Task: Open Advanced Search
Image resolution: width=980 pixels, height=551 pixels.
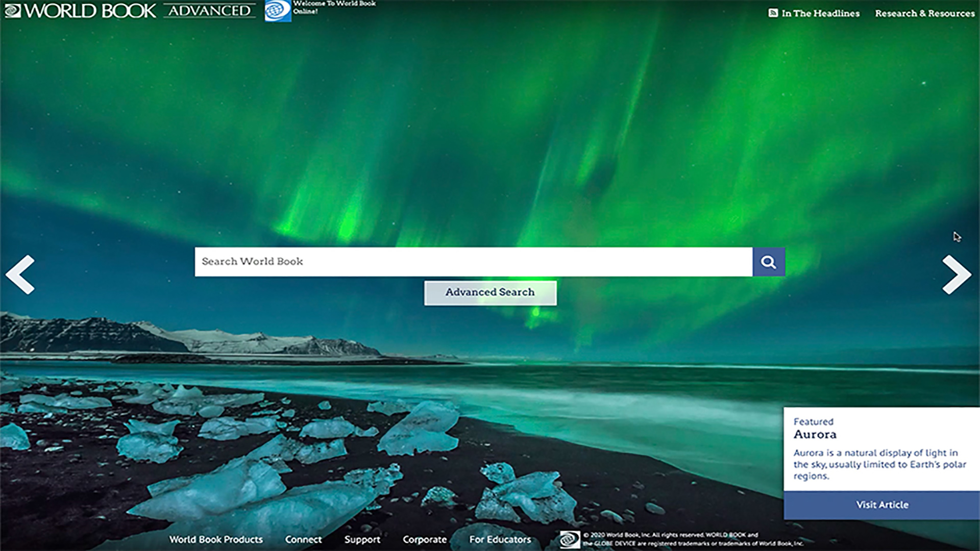Action: point(490,293)
